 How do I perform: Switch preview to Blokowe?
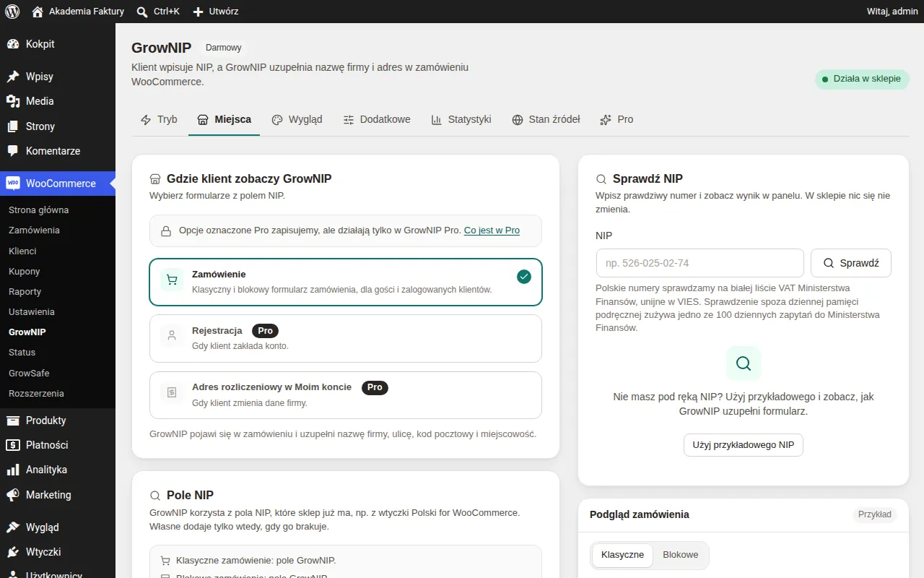point(681,555)
